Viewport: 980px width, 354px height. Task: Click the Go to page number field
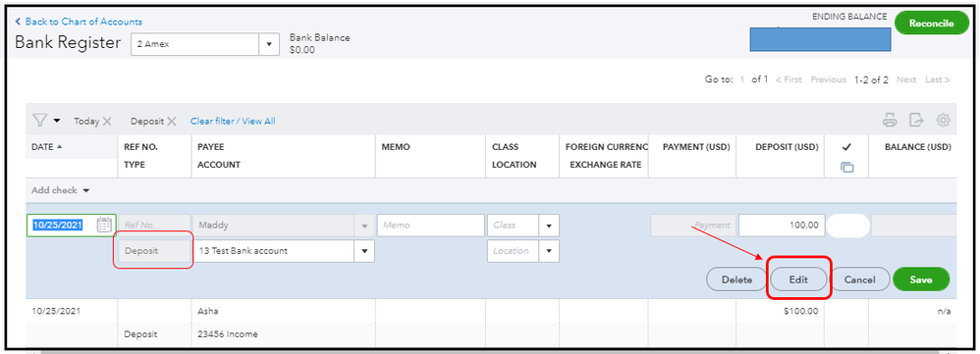[x=742, y=79]
